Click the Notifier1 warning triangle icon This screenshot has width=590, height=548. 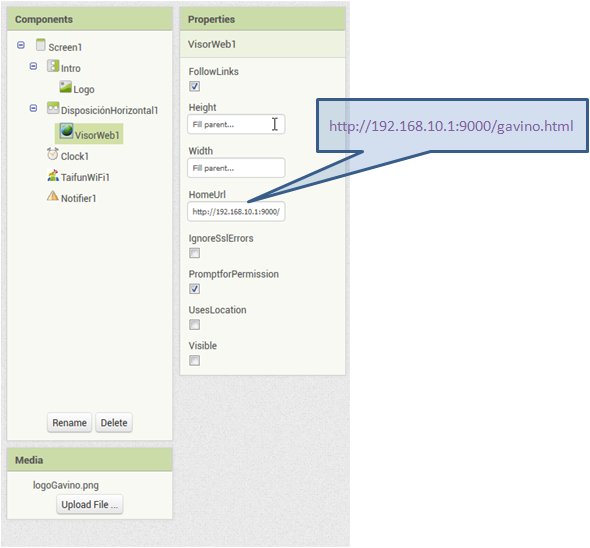(x=53, y=196)
